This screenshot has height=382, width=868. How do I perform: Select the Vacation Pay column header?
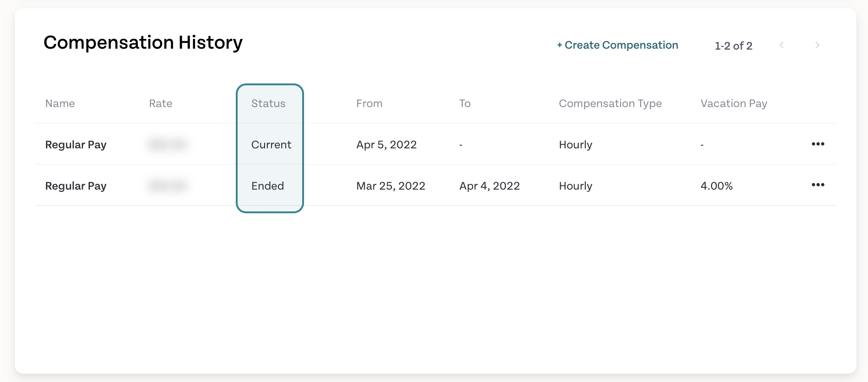pos(734,103)
